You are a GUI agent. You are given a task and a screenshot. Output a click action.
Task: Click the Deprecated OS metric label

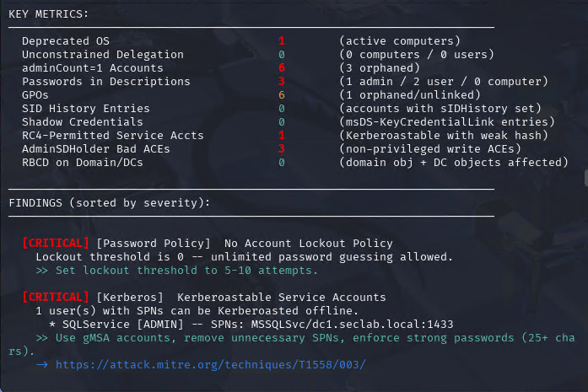point(66,40)
